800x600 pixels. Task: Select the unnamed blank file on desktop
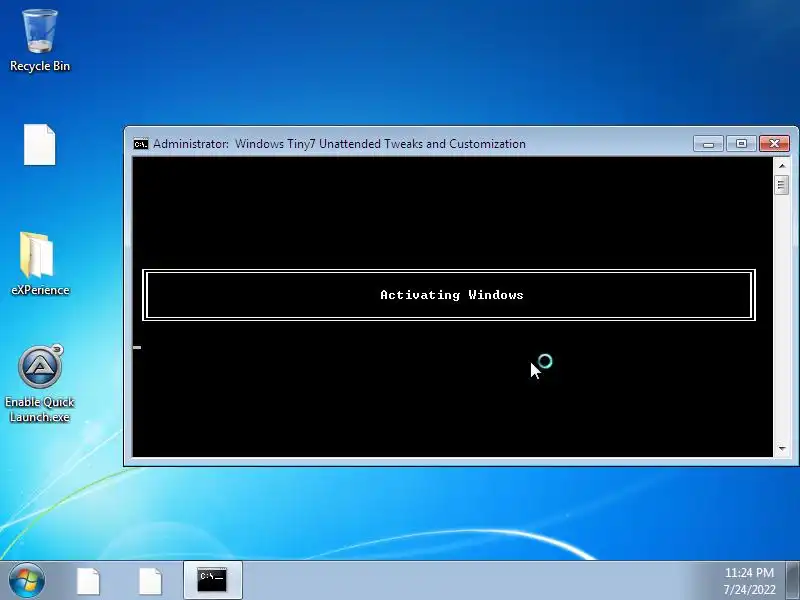(39, 144)
